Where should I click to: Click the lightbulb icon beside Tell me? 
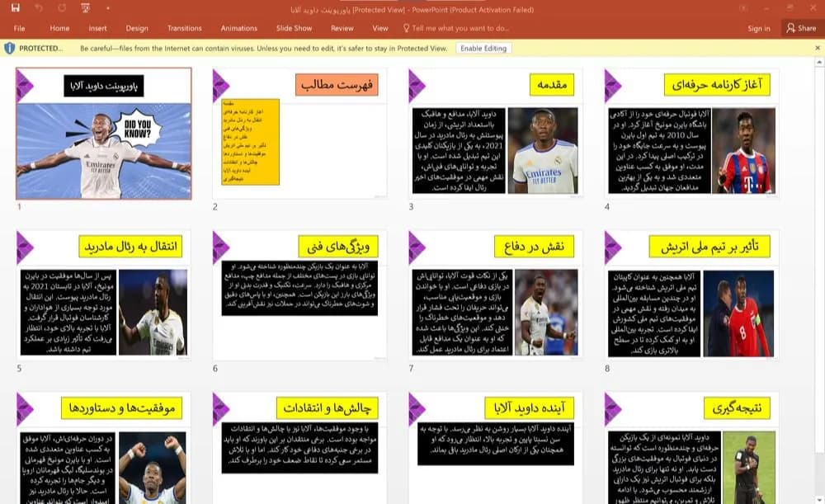coord(406,28)
